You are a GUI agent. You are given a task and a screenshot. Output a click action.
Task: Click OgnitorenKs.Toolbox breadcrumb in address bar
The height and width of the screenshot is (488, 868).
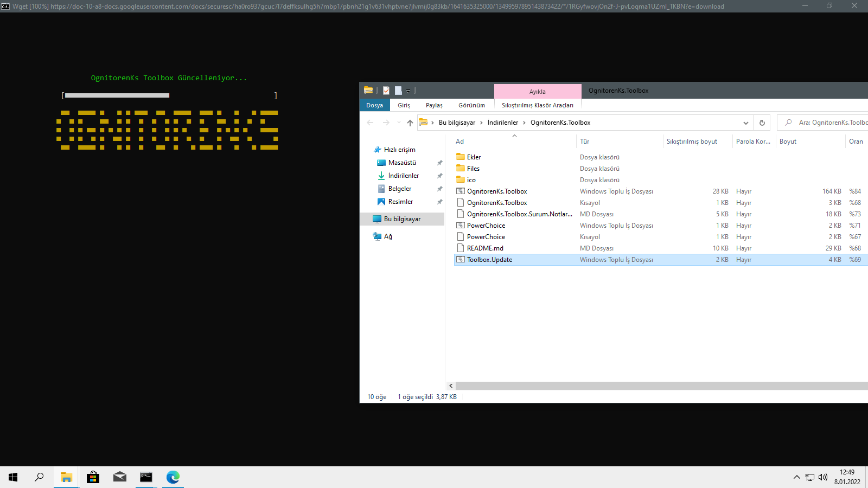tap(560, 123)
